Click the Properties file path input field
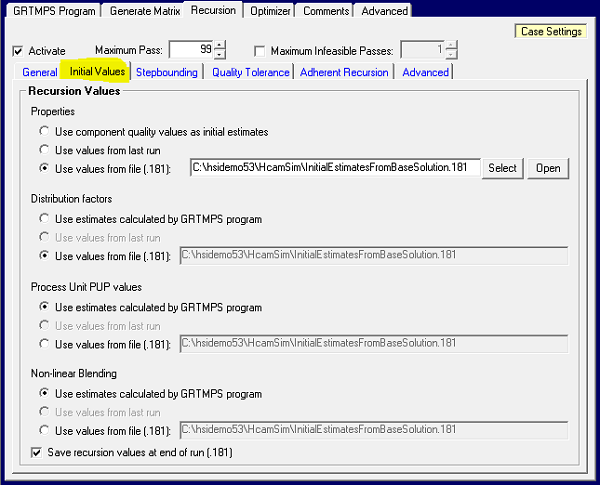 click(335, 168)
